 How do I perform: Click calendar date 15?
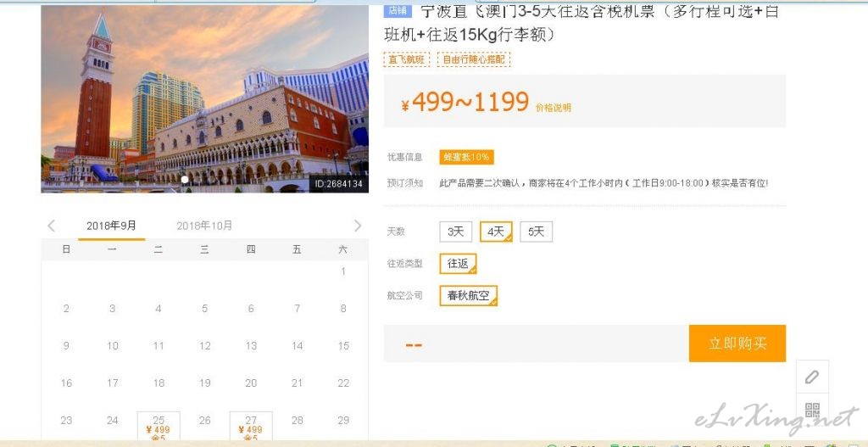tap(343, 345)
